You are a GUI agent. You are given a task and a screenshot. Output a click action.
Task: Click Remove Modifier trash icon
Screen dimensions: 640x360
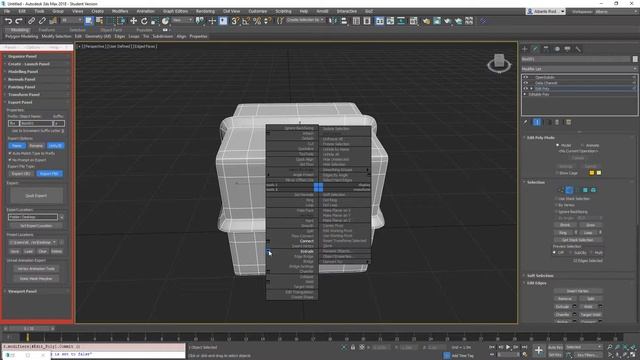point(557,122)
